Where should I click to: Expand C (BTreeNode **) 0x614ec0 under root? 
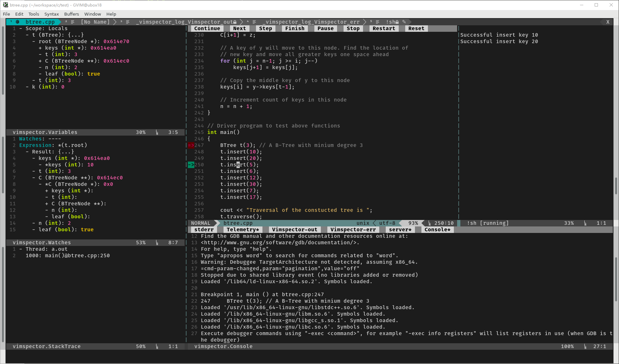pos(40,61)
